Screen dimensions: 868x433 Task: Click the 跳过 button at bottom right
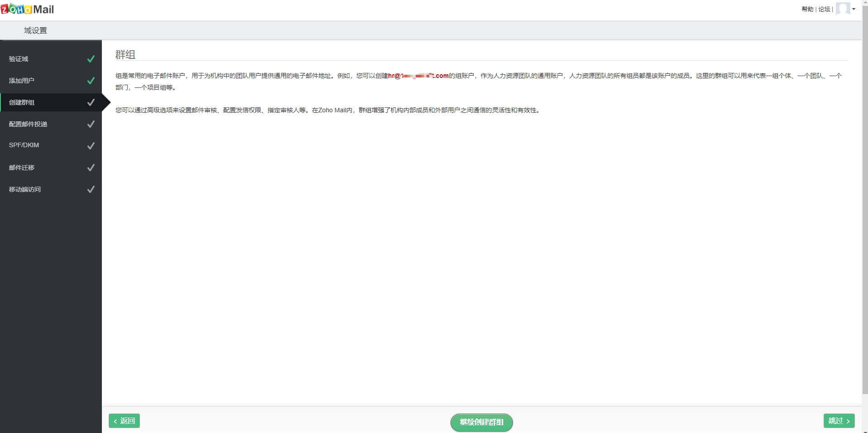(839, 420)
